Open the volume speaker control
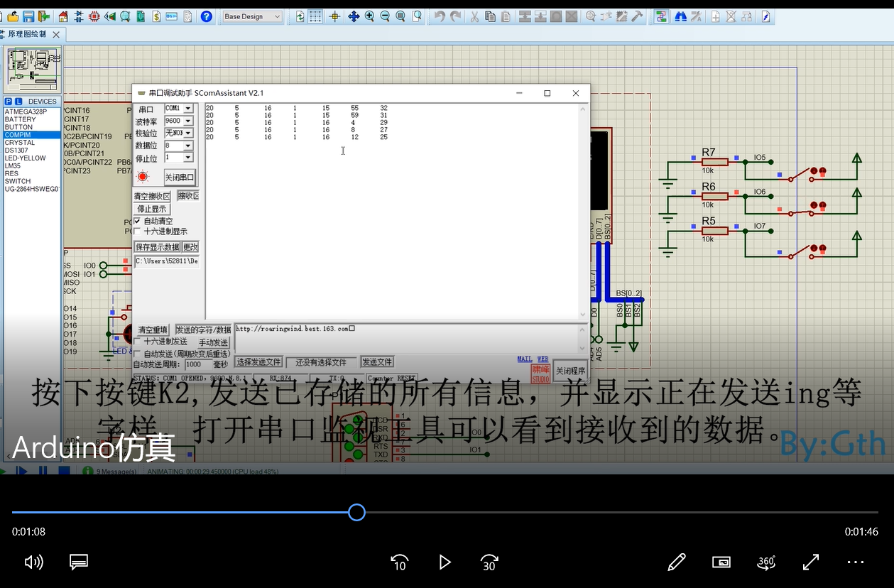The width and height of the screenshot is (894, 588). (33, 562)
